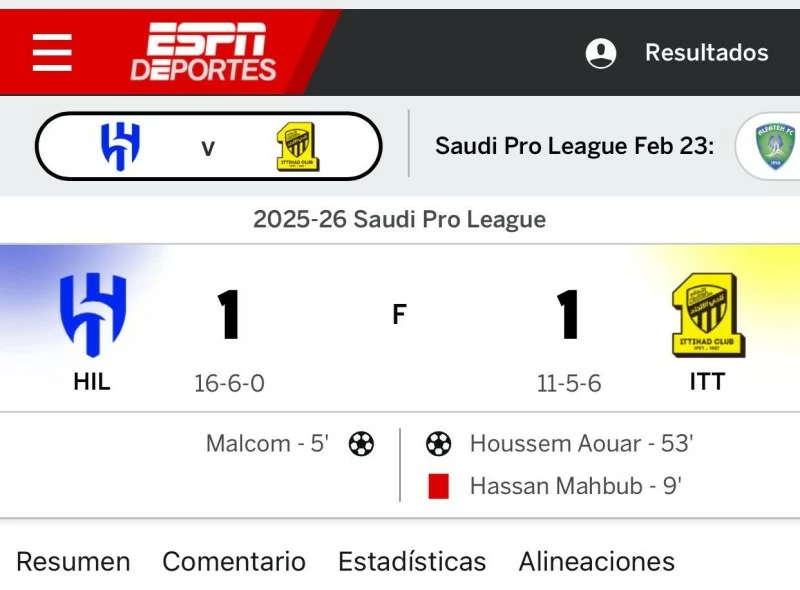Click the ITT team abbreviation
The image size is (800, 590).
707,382
